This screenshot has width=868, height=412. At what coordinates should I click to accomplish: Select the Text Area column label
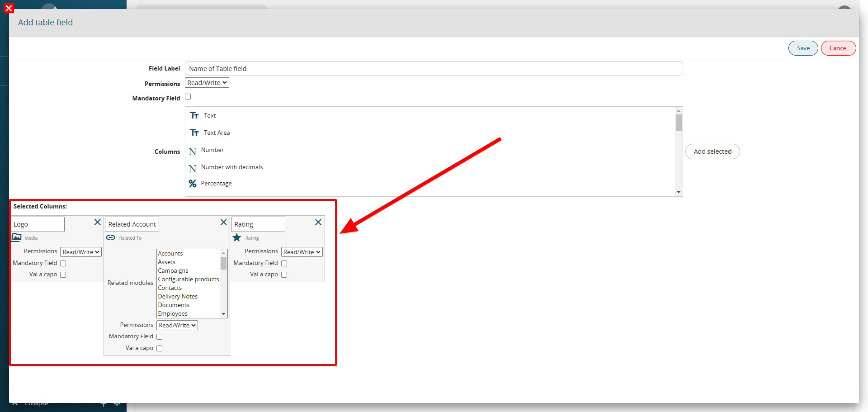[217, 133]
